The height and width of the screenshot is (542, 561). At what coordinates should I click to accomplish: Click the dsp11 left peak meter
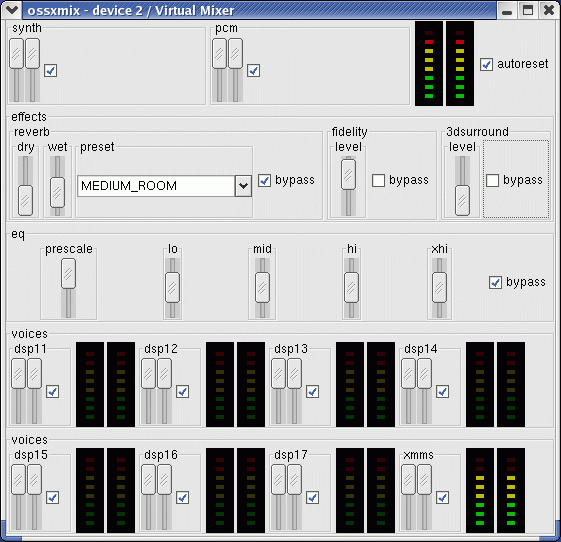(x=90, y=385)
